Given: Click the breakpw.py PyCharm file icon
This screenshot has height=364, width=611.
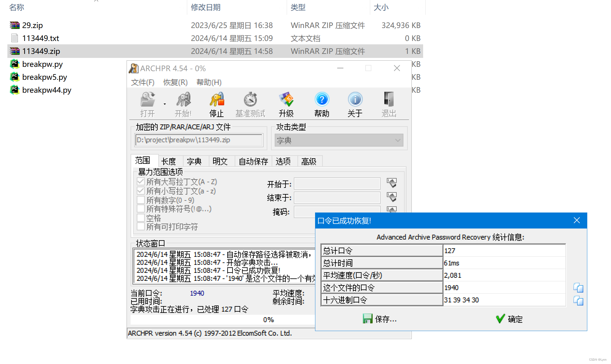Looking at the screenshot, I should pos(14,64).
